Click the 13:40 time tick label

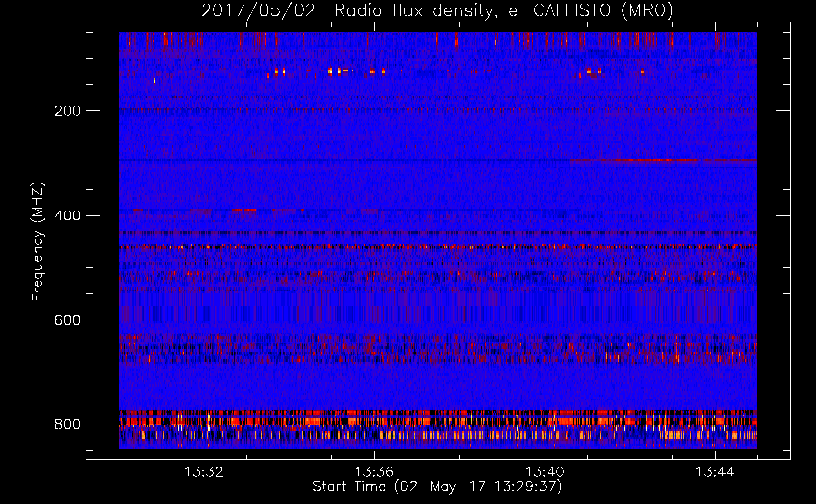click(545, 472)
